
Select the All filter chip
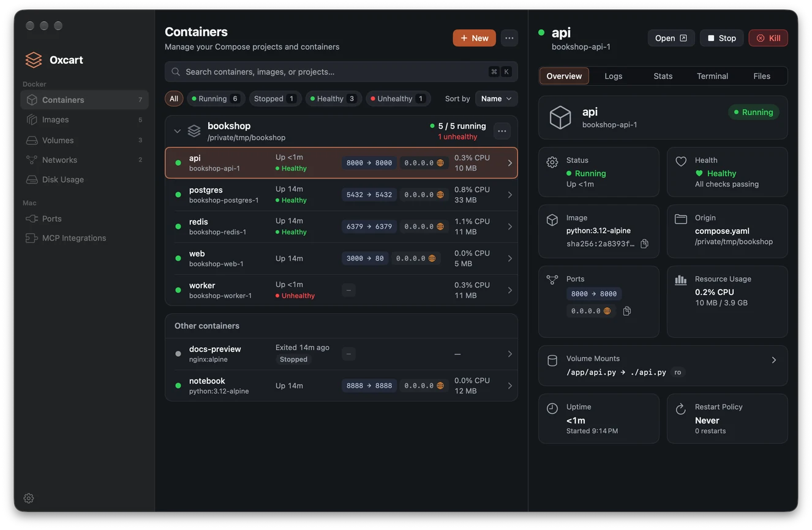(174, 99)
